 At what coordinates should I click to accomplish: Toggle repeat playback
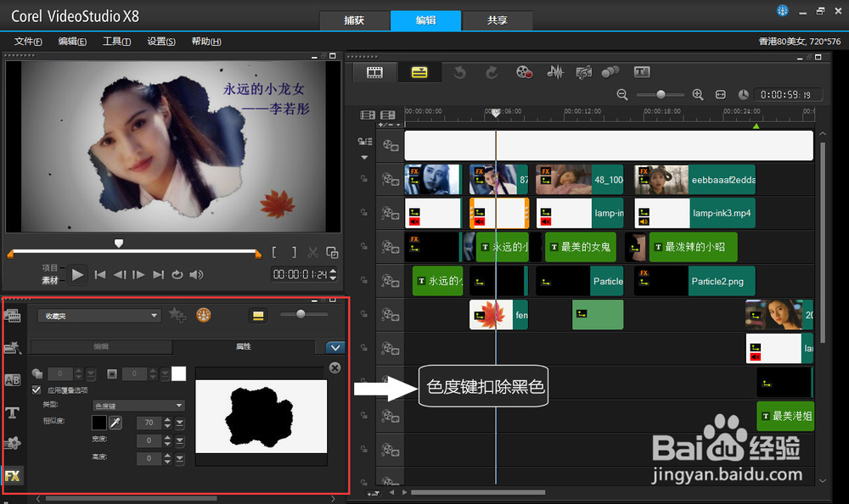pos(177,275)
